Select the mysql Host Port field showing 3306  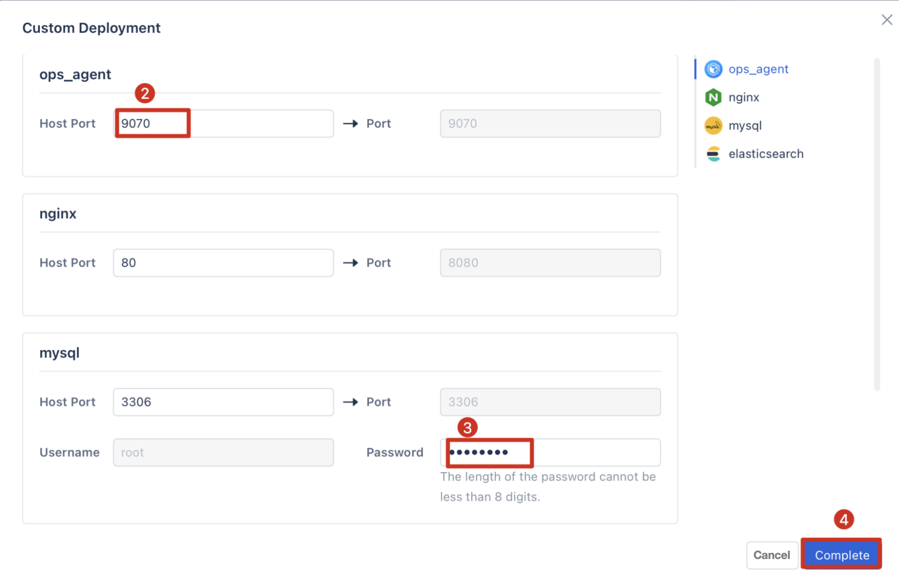pyautogui.click(x=223, y=402)
